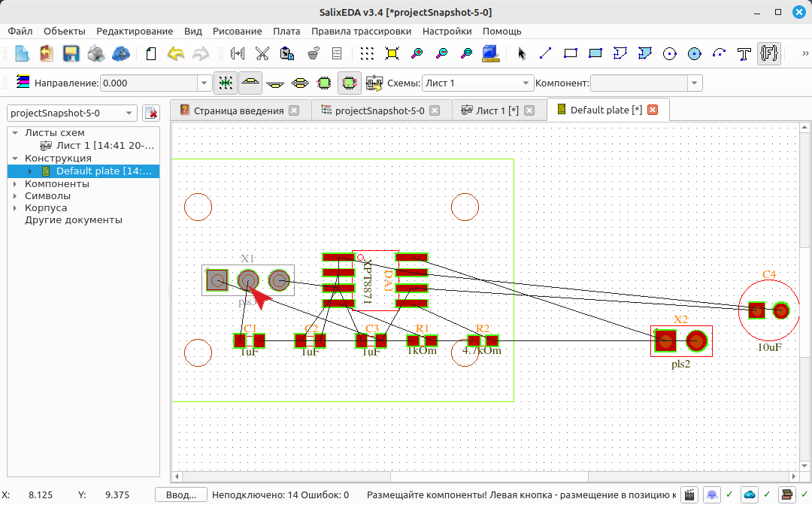This screenshot has width=812, height=505.
Task: Open the 3D blue cube view
Action: pos(490,53)
